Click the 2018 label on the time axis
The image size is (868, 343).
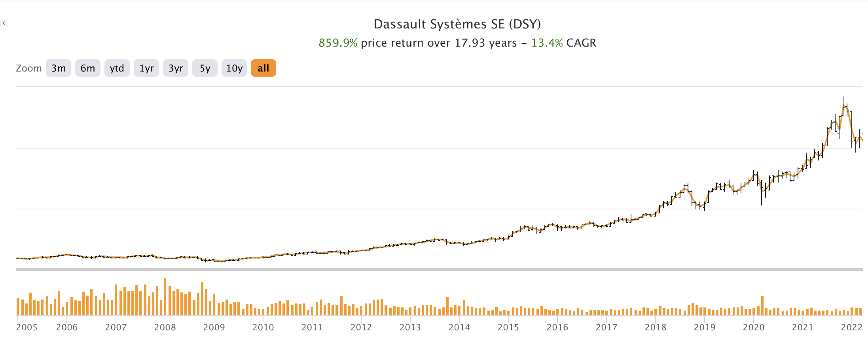[656, 327]
